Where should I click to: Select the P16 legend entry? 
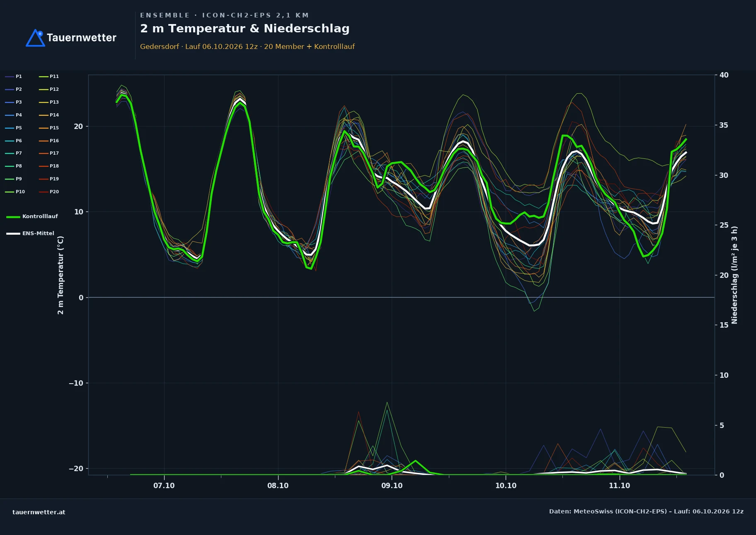(49, 141)
